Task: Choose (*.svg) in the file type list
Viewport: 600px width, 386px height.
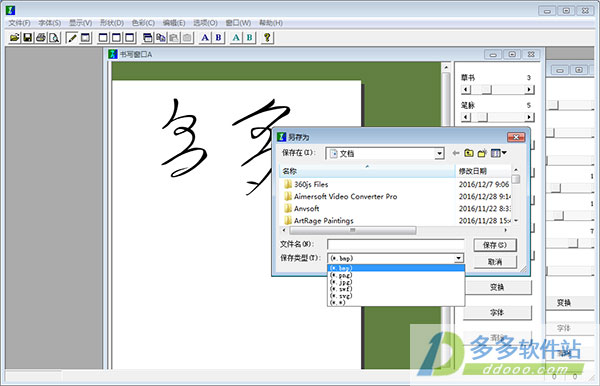Action: (341, 296)
